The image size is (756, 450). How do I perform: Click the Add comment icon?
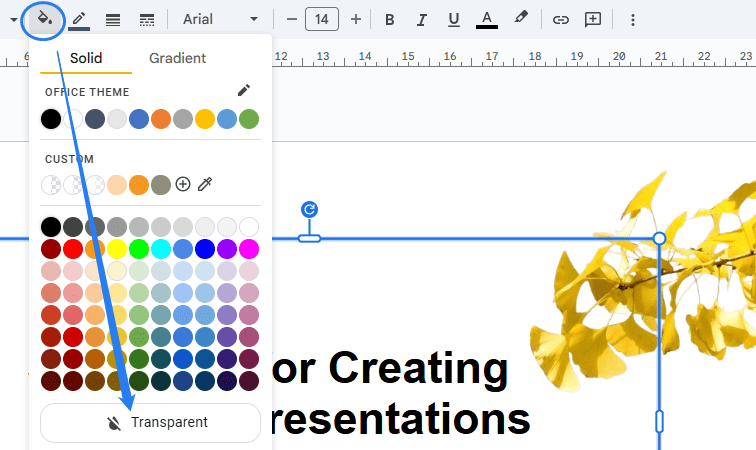click(593, 19)
